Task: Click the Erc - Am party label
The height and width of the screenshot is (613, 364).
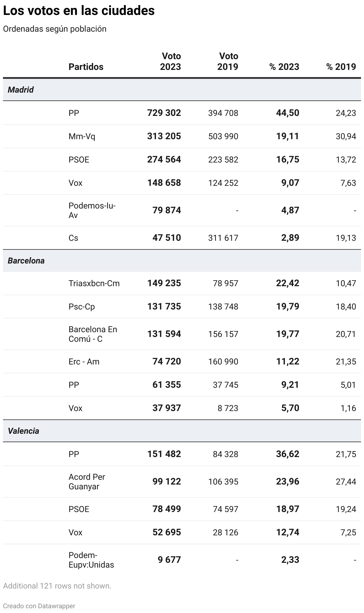Action: 84,361
